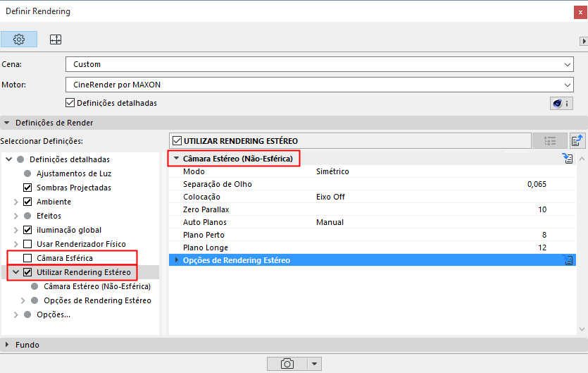Expand the Efeitos tree node
The width and height of the screenshot is (588, 373).
pyautogui.click(x=15, y=216)
